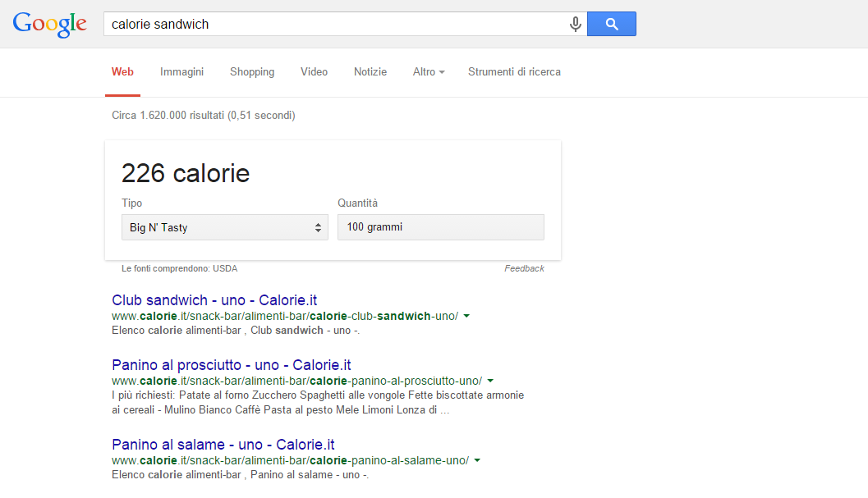Click 'Le fonti comprendono: USDA' text
868x498 pixels.
click(179, 268)
